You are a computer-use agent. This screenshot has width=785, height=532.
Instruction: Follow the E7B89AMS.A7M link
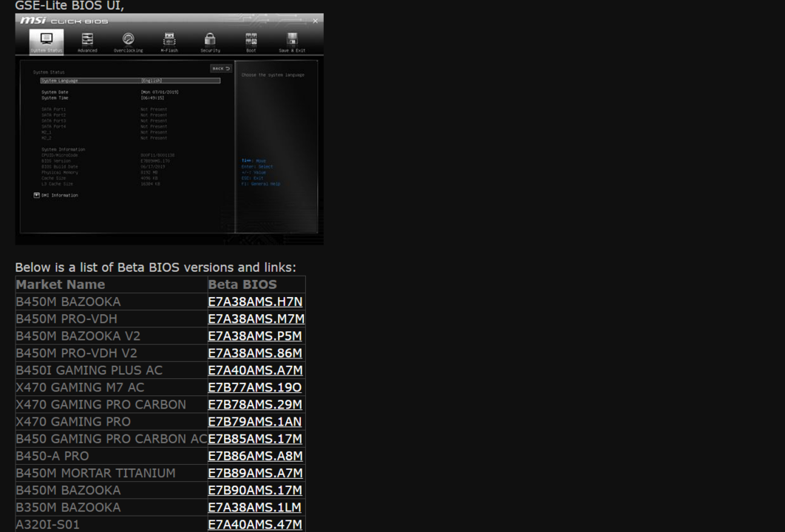click(x=255, y=473)
